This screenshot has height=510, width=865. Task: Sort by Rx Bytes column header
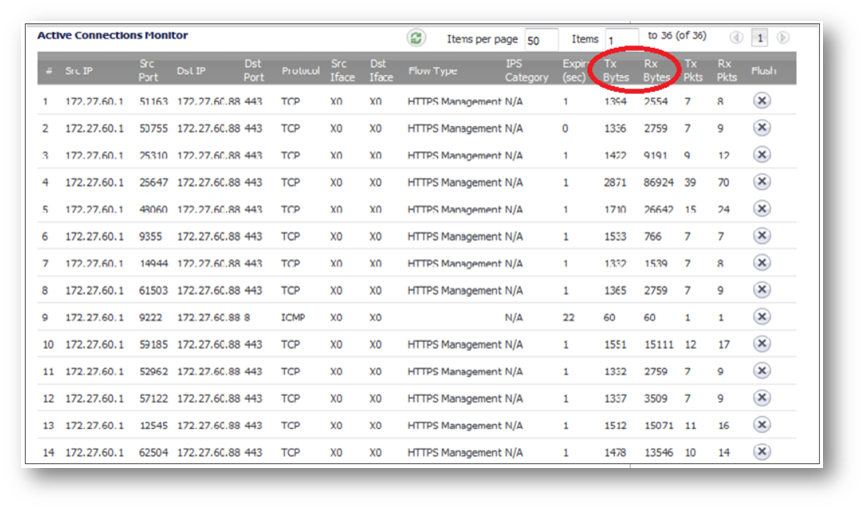coord(657,69)
